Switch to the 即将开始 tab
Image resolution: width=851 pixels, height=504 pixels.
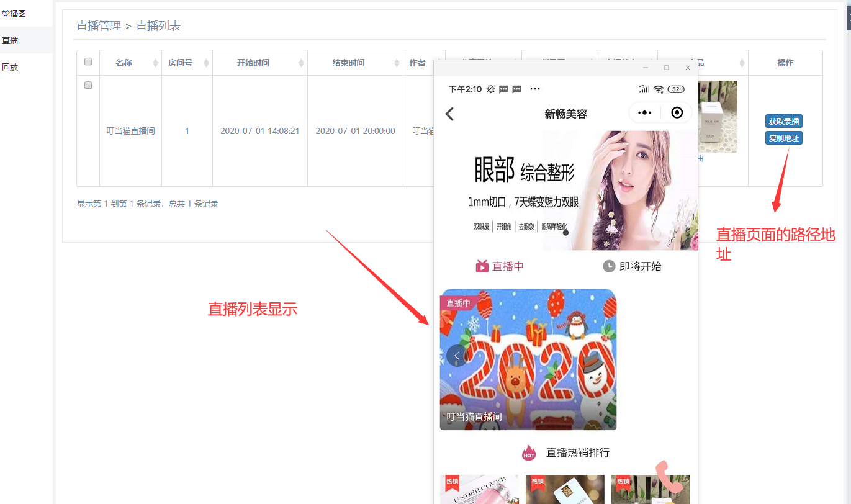[x=632, y=266]
